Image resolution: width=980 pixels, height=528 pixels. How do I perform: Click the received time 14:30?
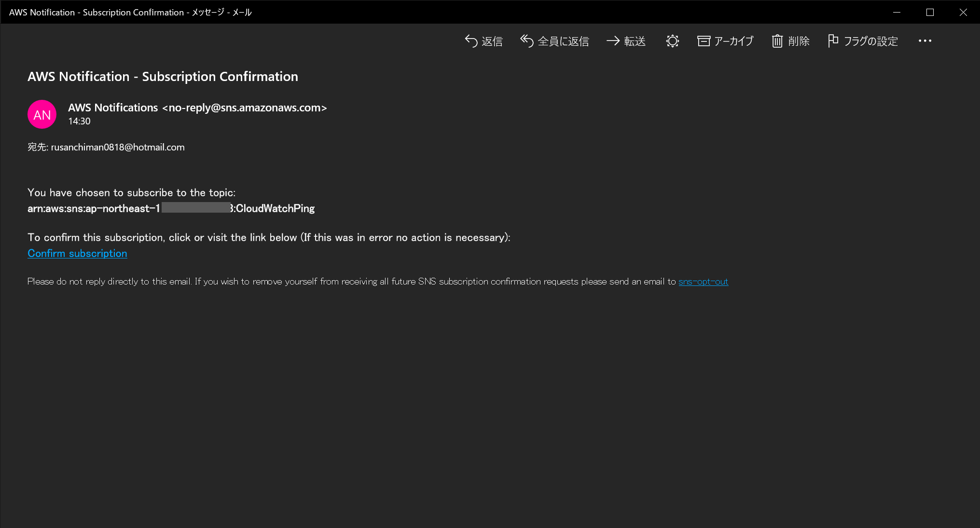[x=79, y=121]
